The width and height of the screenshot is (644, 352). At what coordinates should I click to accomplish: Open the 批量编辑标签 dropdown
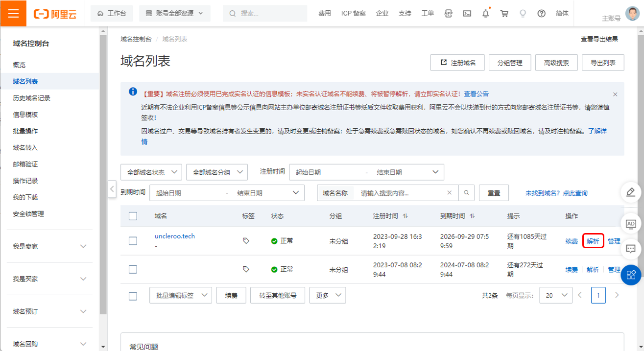click(x=181, y=296)
